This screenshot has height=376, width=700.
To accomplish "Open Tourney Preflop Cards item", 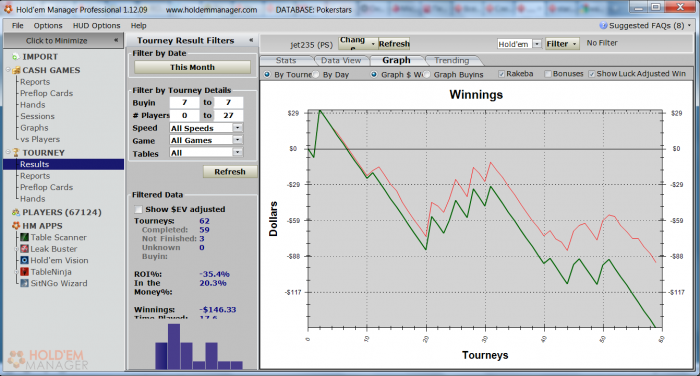I will coord(46,187).
